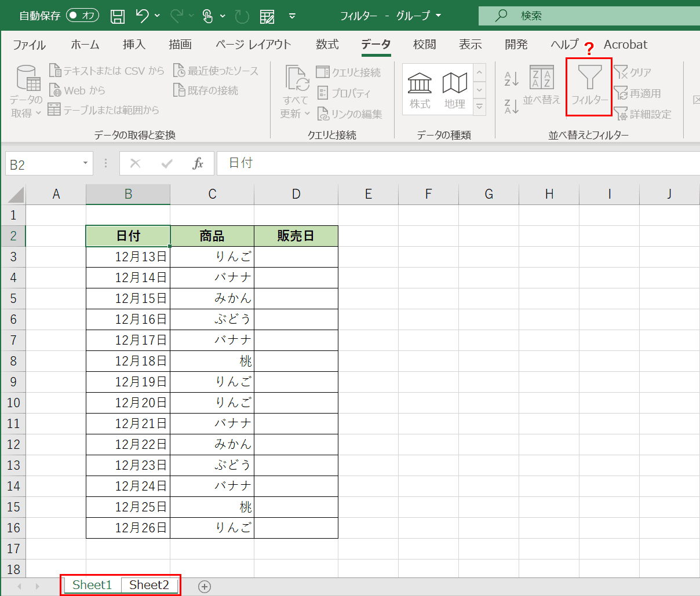
Task: Click the insert function fx icon
Action: click(x=198, y=163)
